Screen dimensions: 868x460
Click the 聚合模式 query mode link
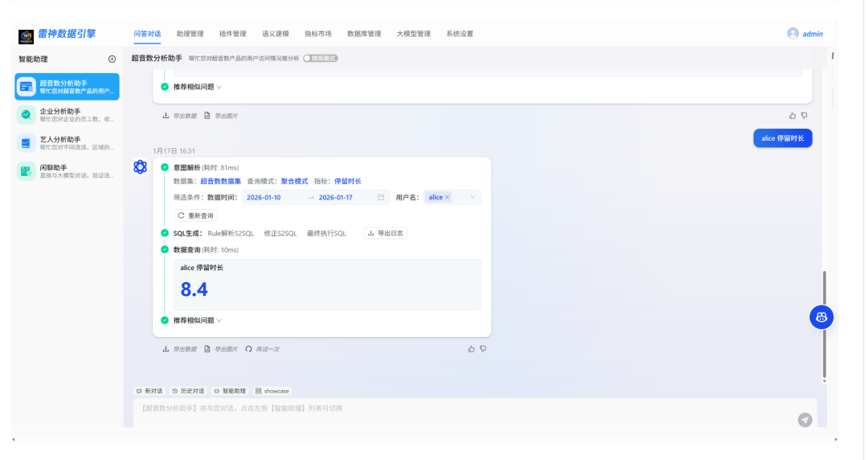click(294, 181)
